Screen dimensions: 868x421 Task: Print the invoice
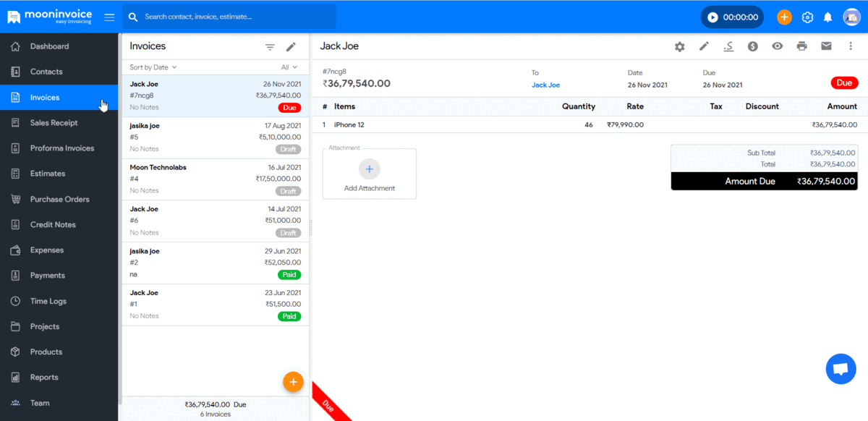click(x=801, y=46)
